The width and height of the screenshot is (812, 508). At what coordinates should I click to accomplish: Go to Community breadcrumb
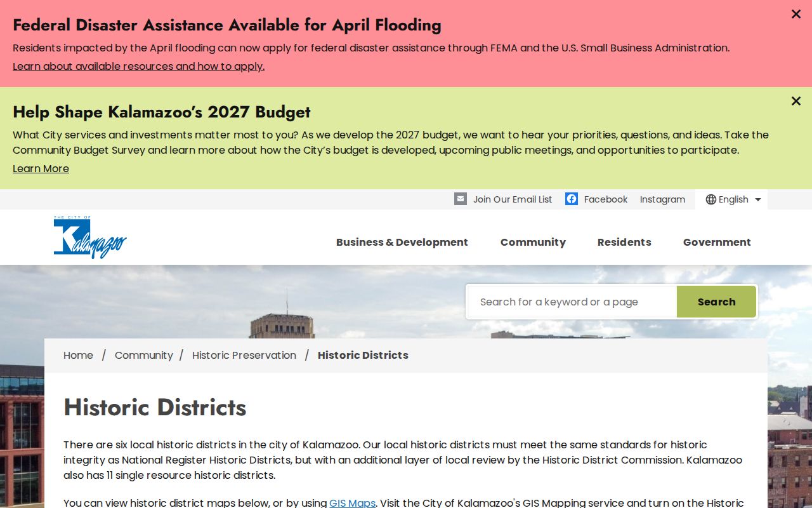144,355
